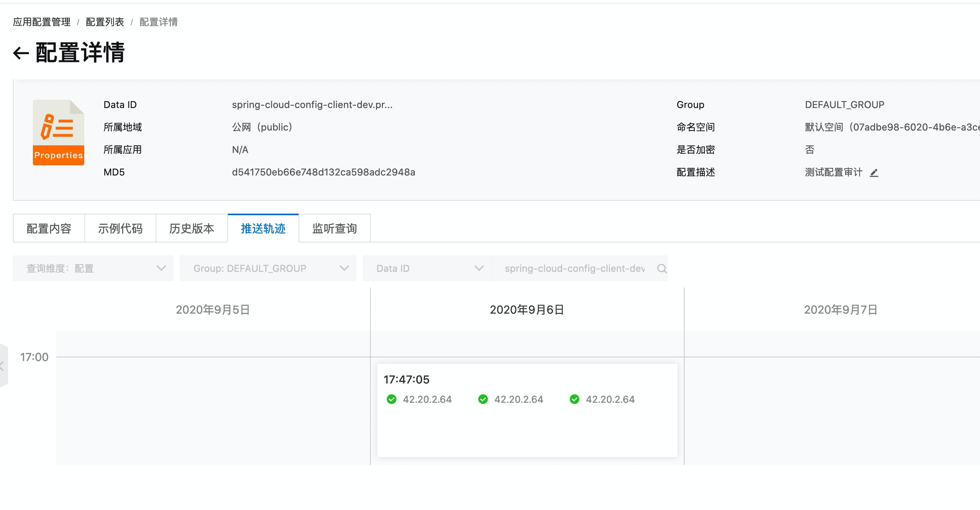Go to 应用配置管理 breadcrumb link

pyautogui.click(x=42, y=22)
